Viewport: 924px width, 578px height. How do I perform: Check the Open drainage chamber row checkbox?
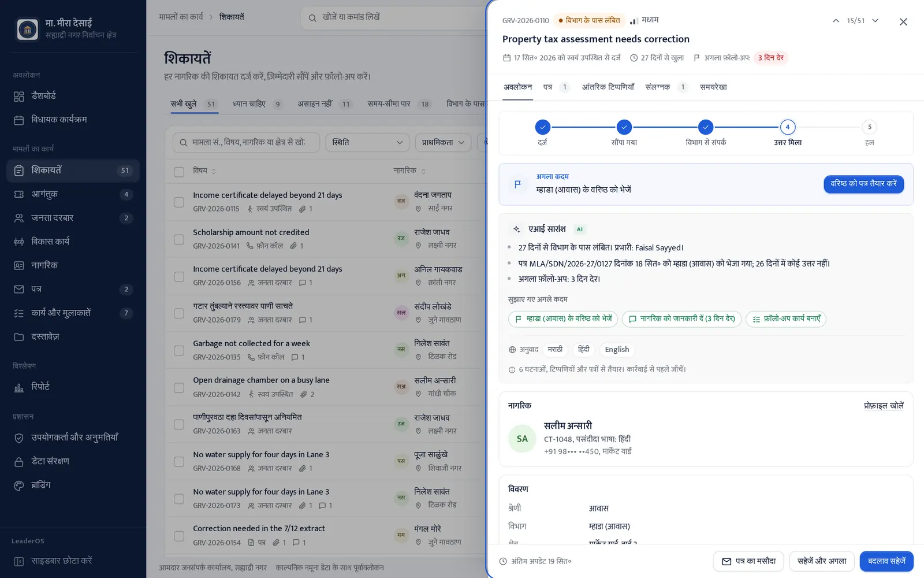(179, 387)
